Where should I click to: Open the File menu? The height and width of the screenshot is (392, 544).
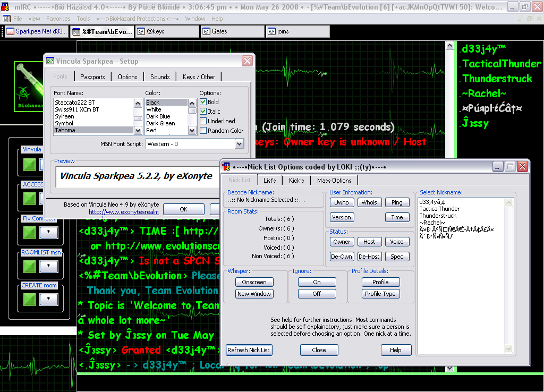pyautogui.click(x=18, y=19)
